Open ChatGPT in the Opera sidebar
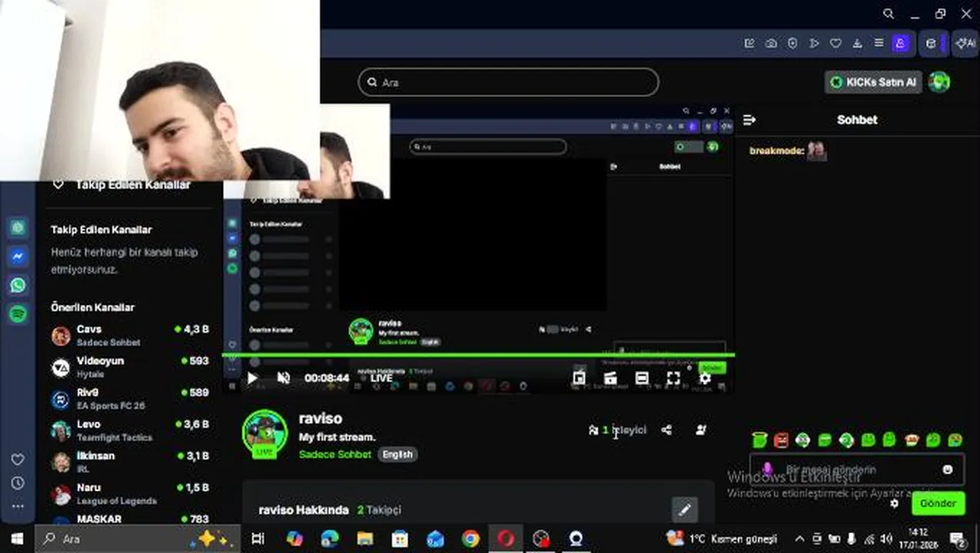 [18, 227]
